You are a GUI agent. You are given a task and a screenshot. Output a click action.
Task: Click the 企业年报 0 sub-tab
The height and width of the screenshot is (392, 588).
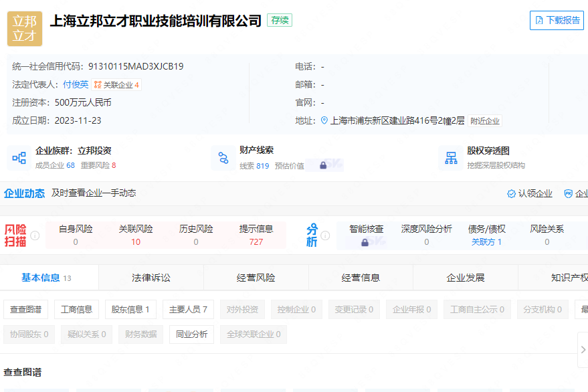coord(412,310)
